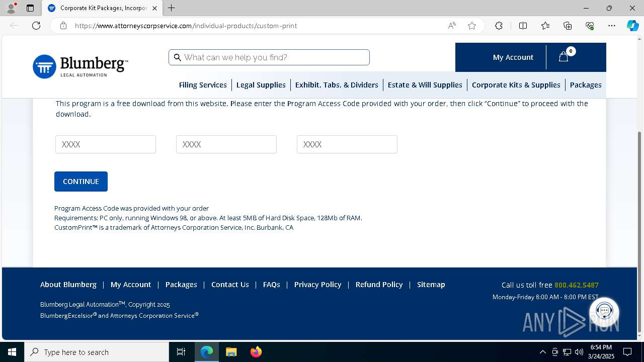The height and width of the screenshot is (362, 644).
Task: Open the My Account footer link
Action: pyautogui.click(x=131, y=285)
